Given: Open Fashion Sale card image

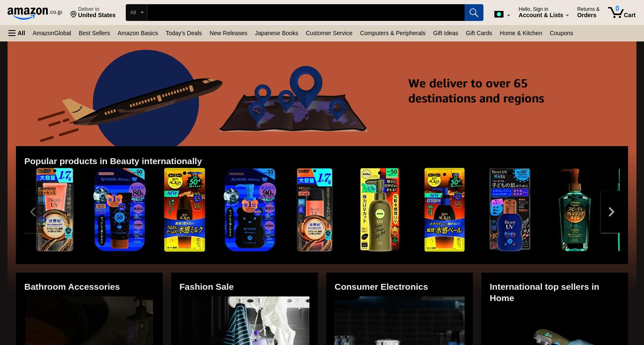Looking at the screenshot, I should pos(244,321).
